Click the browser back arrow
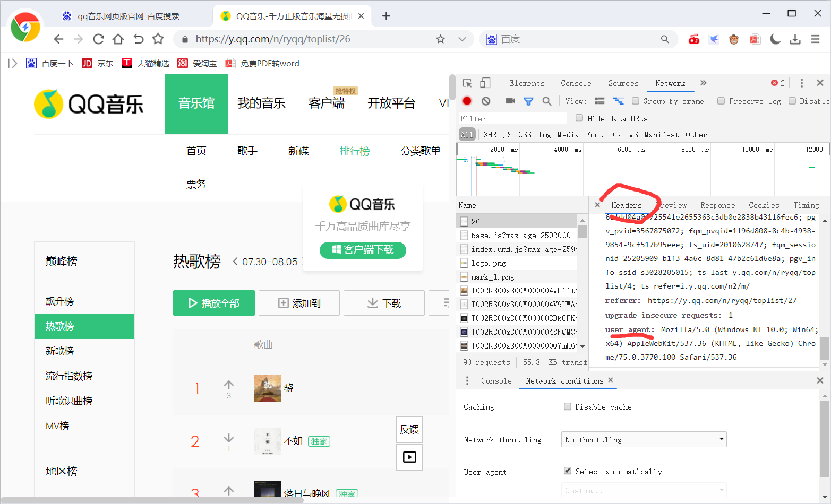The height and width of the screenshot is (504, 831). 58,39
